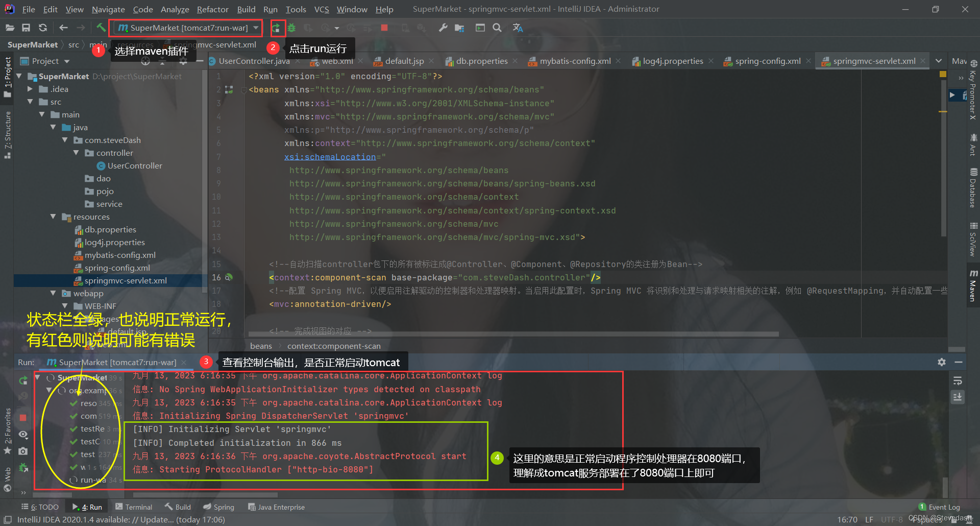
Task: Collapse all in Project panel
Action: tap(163, 61)
